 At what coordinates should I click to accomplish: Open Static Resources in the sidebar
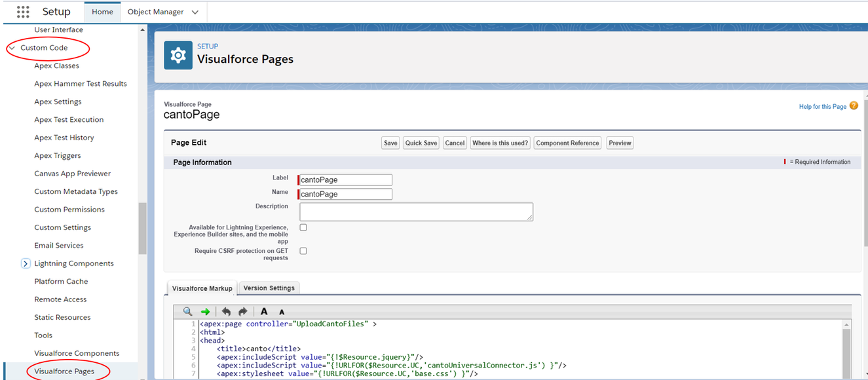coord(62,318)
